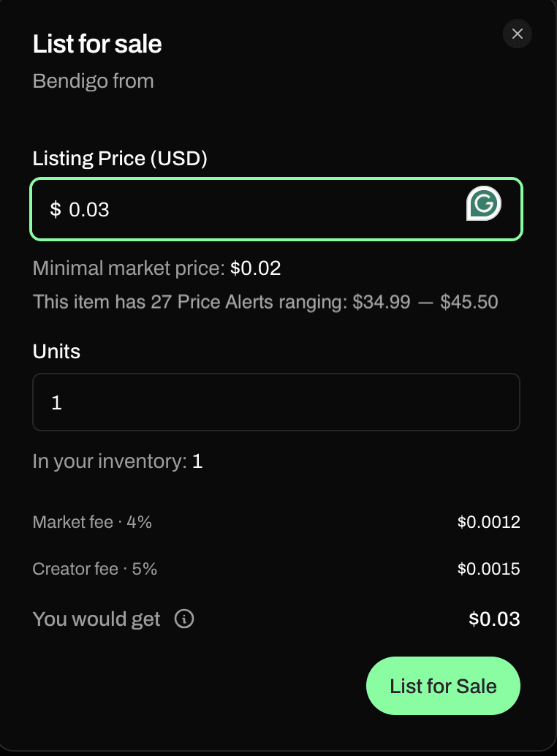
Task: Click the $0.0015 creator fee amount
Action: click(x=488, y=569)
